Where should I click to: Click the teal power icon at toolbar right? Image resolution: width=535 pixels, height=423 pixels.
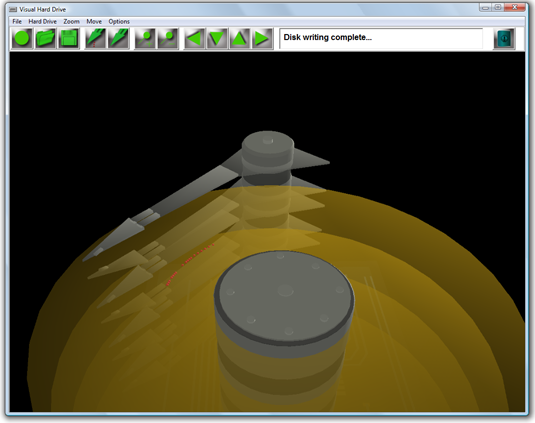pyautogui.click(x=504, y=39)
